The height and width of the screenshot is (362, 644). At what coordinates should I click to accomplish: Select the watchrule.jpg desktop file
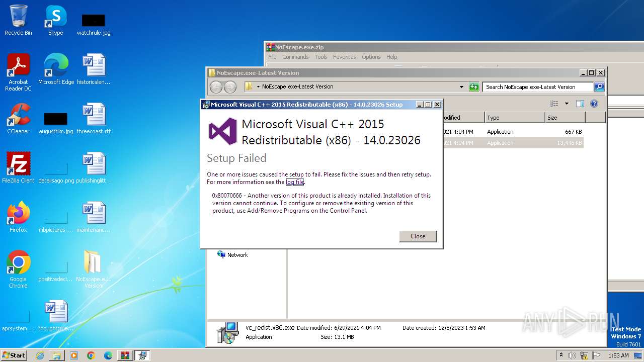pyautogui.click(x=94, y=24)
